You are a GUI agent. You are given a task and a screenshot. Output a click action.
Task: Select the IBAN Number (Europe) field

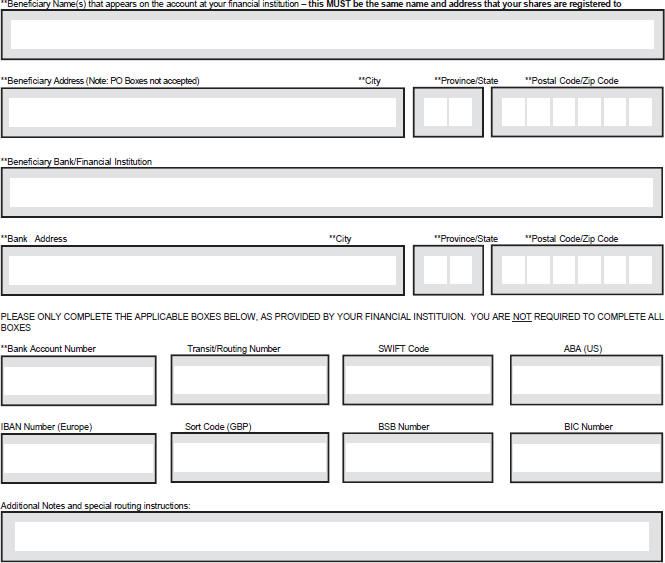79,458
